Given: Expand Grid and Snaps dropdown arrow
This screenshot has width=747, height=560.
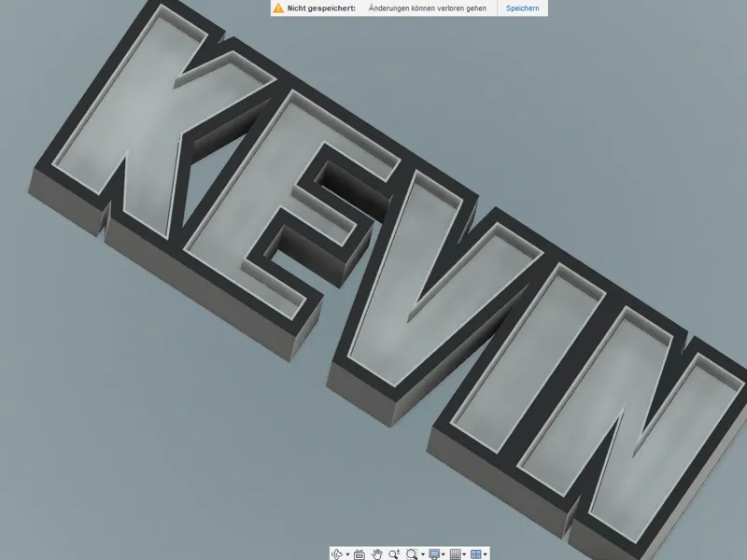Looking at the screenshot, I should coord(464,554).
